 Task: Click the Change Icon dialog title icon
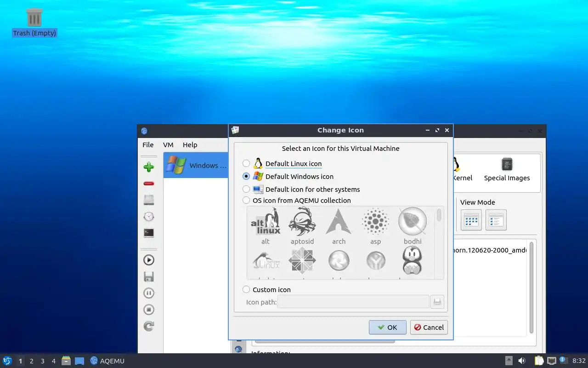pyautogui.click(x=235, y=130)
